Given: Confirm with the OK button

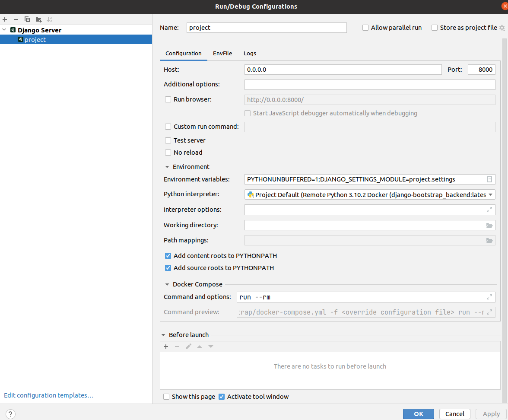Looking at the screenshot, I should [x=418, y=414].
